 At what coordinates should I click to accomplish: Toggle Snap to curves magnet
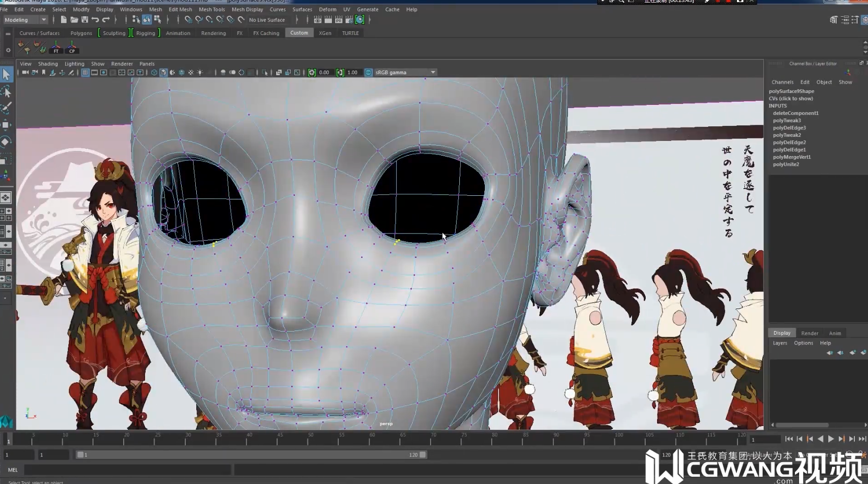click(199, 20)
